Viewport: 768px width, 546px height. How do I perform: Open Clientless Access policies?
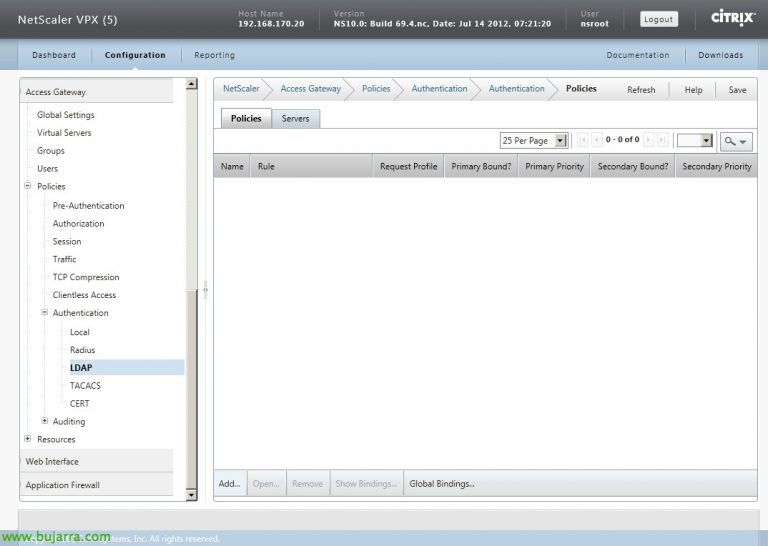(x=84, y=295)
